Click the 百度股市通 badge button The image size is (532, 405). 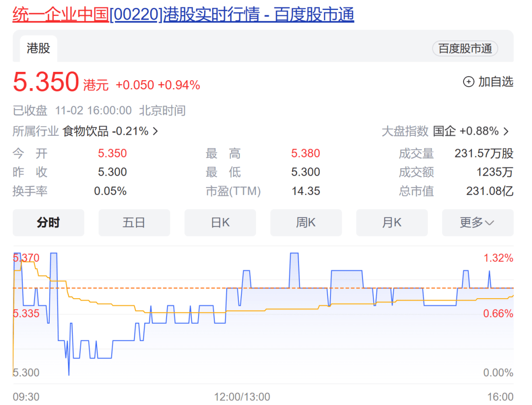click(x=465, y=49)
